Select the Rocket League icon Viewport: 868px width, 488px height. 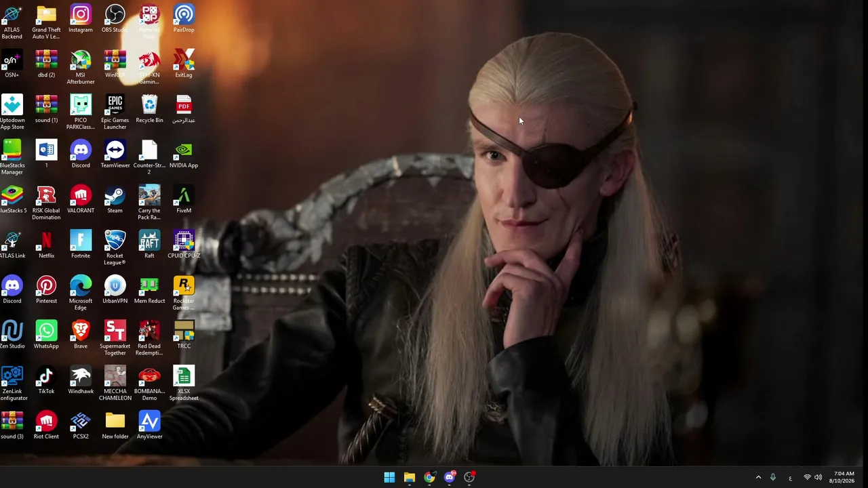[115, 248]
